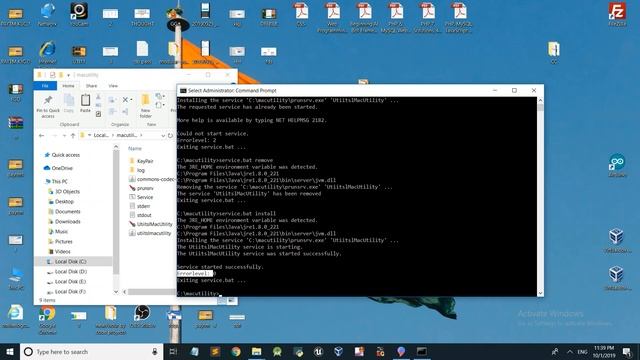Select Downloads in navigation pane
The image size is (640, 360).
click(68, 222)
